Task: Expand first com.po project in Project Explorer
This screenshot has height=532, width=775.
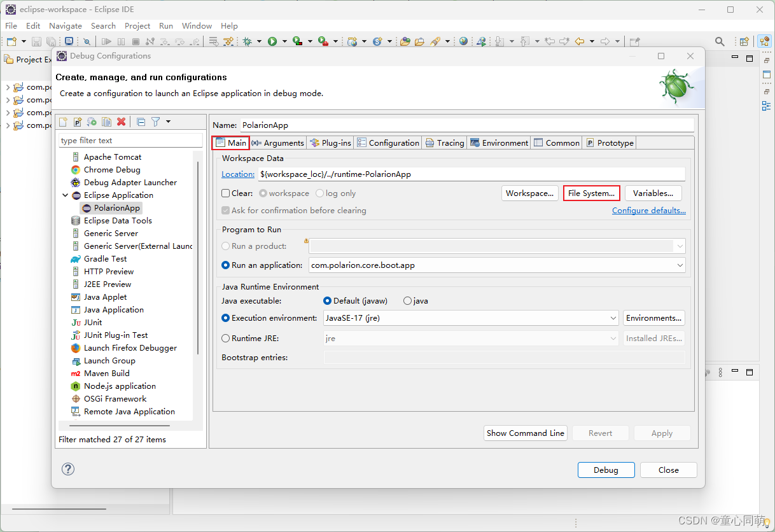Action: point(8,87)
